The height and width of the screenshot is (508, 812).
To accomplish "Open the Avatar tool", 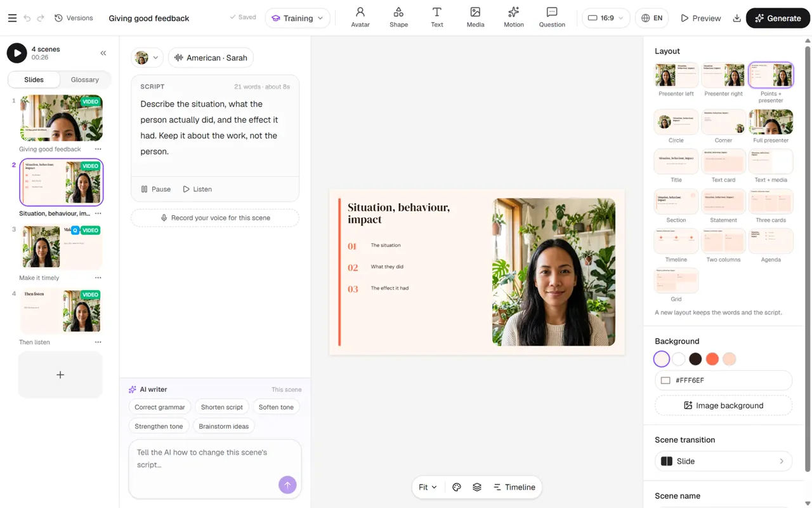I will pyautogui.click(x=360, y=18).
